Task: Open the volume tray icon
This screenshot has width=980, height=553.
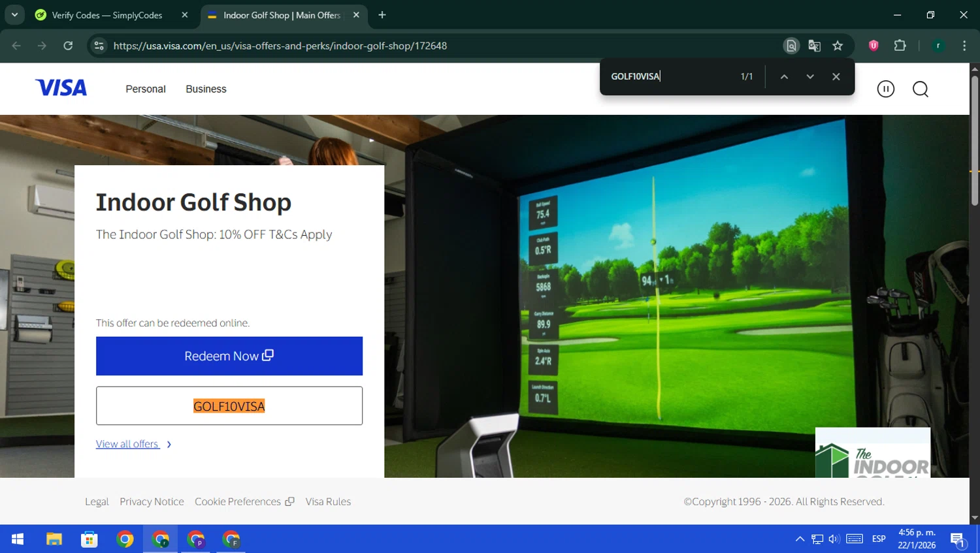Action: click(834, 539)
